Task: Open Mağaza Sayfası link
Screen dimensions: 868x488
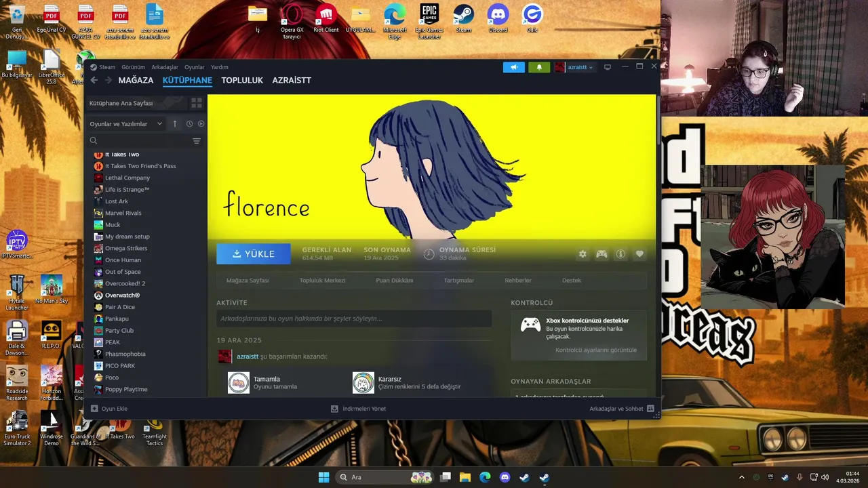Action: [x=248, y=281]
